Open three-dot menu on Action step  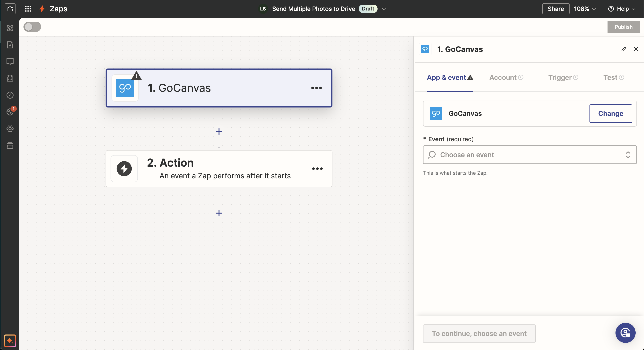pos(317,169)
